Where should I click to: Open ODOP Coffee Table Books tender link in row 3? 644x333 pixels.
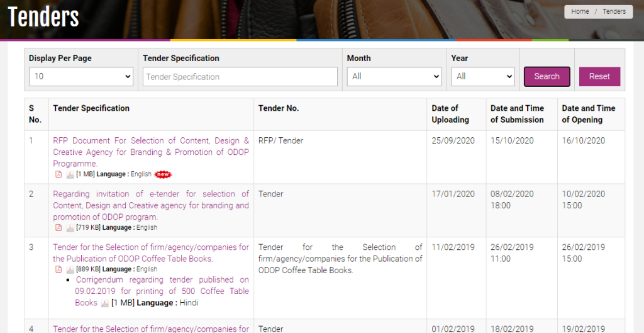[x=151, y=253]
